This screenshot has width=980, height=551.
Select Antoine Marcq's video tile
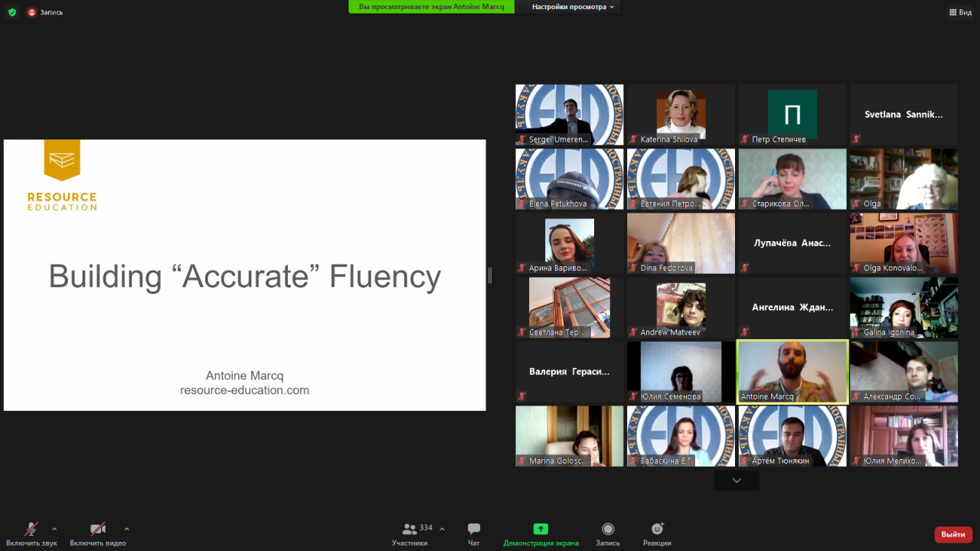[792, 371]
